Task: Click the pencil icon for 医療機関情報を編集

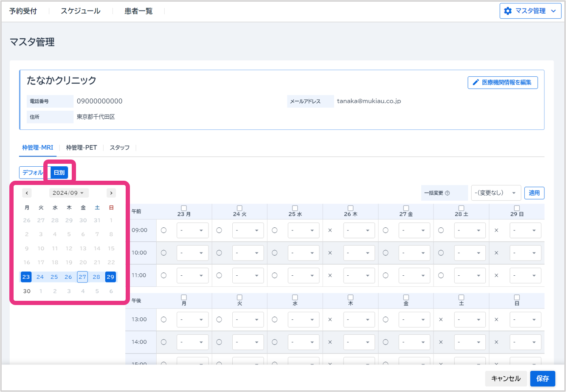Action: click(x=476, y=82)
